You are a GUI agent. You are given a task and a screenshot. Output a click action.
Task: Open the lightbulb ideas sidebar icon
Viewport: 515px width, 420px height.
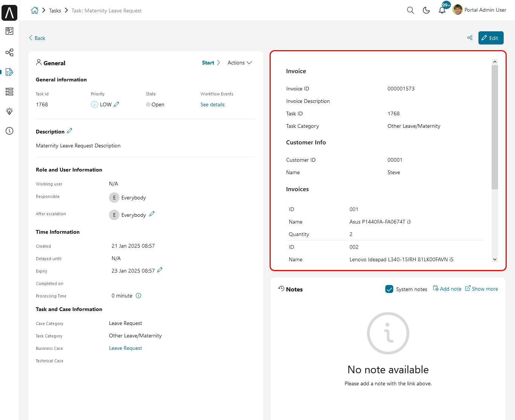(9, 111)
